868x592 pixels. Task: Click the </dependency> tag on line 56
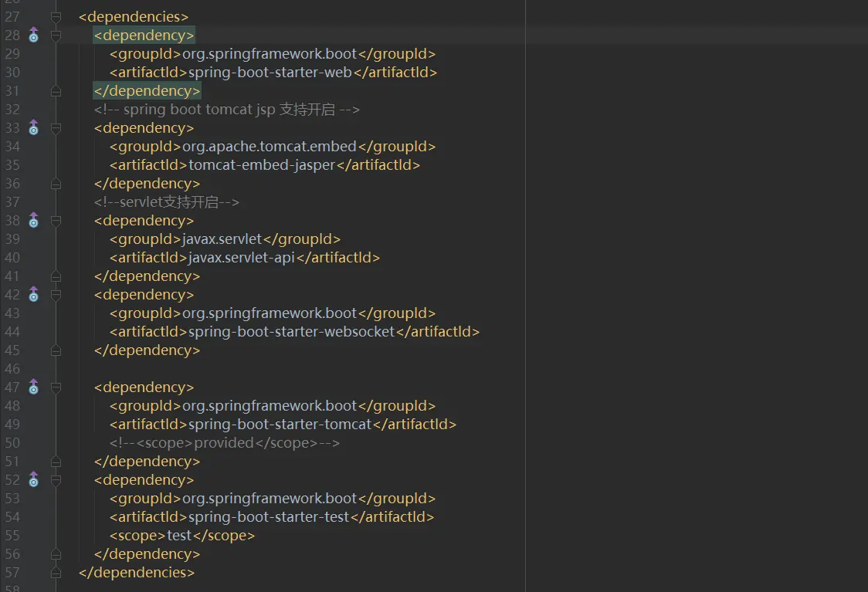coord(147,554)
